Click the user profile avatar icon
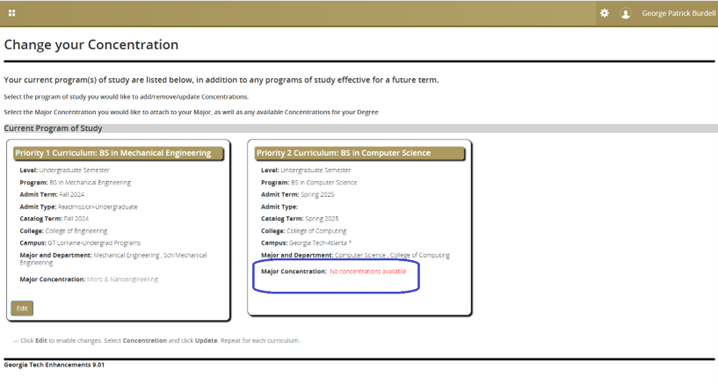The image size is (718, 385). pos(625,13)
